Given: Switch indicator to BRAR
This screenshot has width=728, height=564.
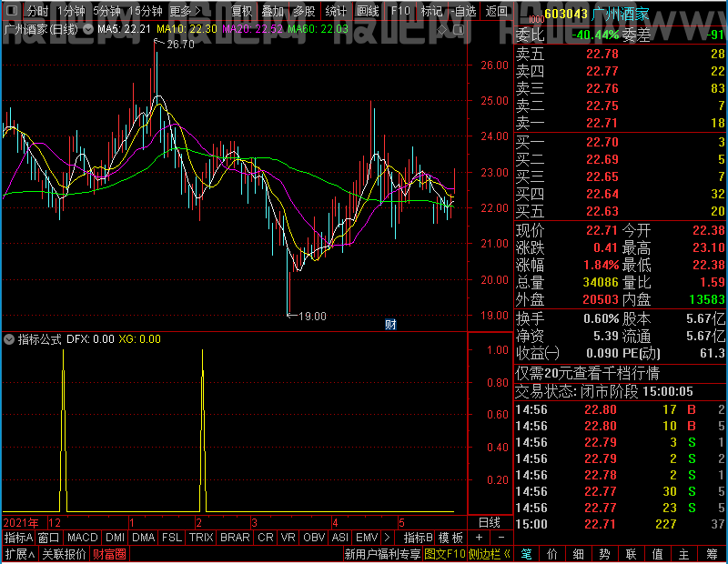Looking at the screenshot, I should 235,538.
